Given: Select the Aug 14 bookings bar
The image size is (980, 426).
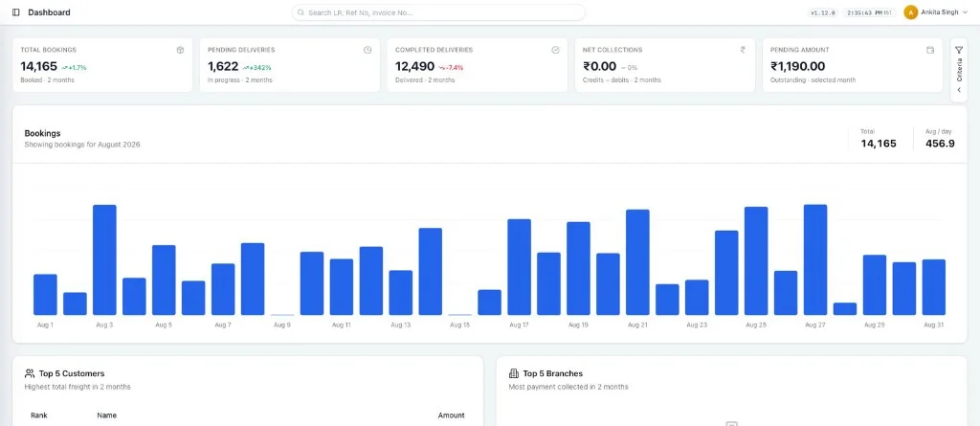Looking at the screenshot, I should (430, 272).
